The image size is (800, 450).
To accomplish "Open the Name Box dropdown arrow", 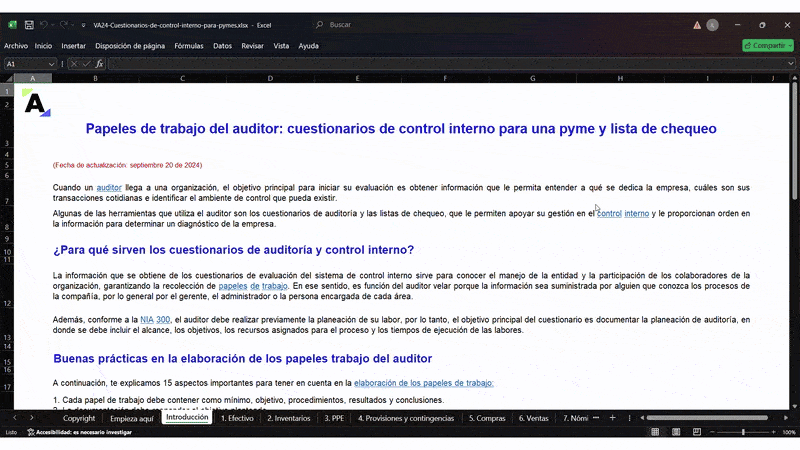I will tap(54, 64).
